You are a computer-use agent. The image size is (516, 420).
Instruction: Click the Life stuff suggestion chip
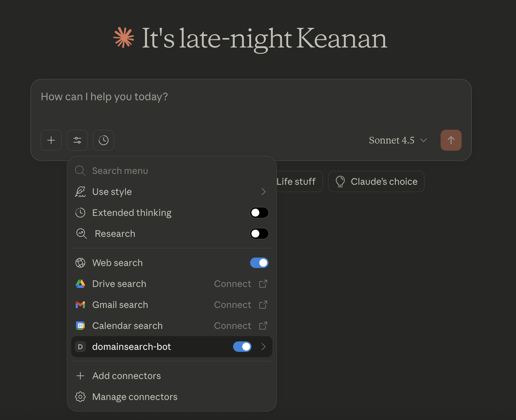coord(299,181)
